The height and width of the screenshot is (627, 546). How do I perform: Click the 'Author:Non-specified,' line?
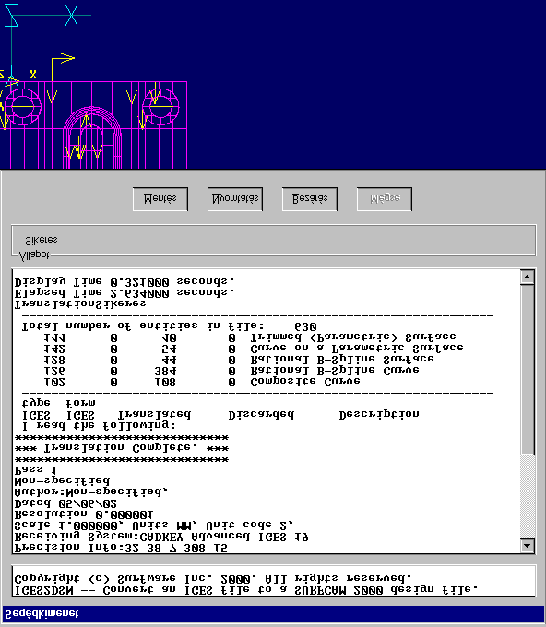pyautogui.click(x=91, y=492)
